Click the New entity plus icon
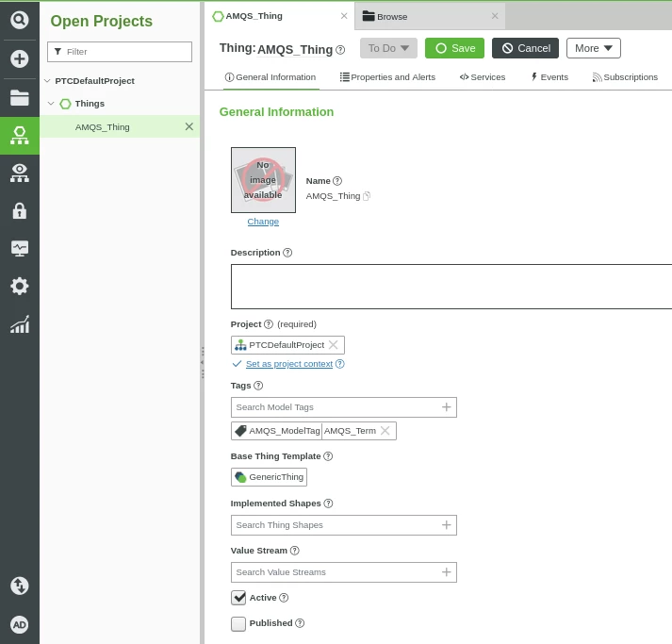Screen dimensions: 672x644 (19, 58)
